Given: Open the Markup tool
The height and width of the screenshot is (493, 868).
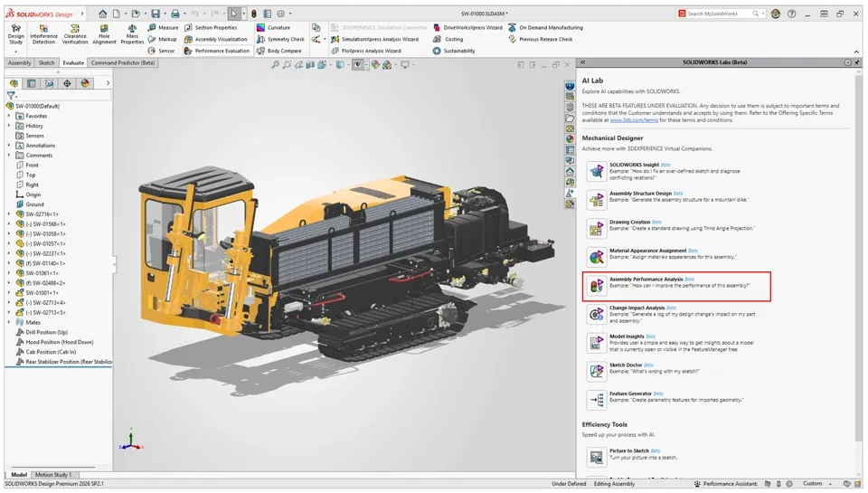Looking at the screenshot, I should point(162,39).
